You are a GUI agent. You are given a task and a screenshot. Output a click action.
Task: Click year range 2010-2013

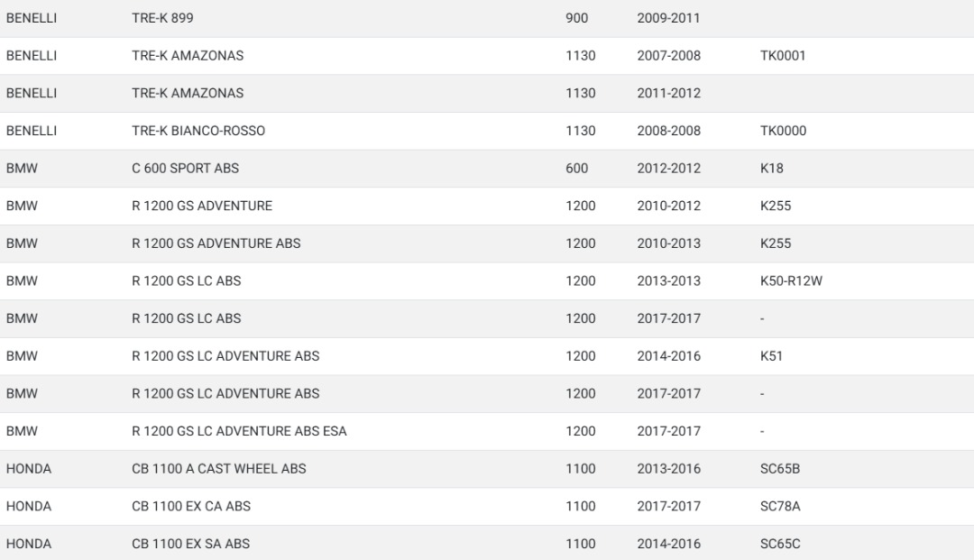pyautogui.click(x=668, y=243)
